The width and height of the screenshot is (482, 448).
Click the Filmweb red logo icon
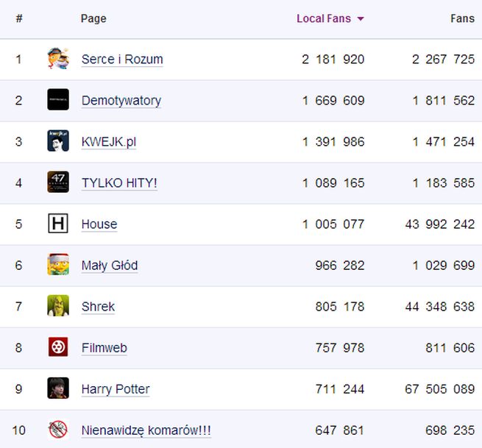58,347
